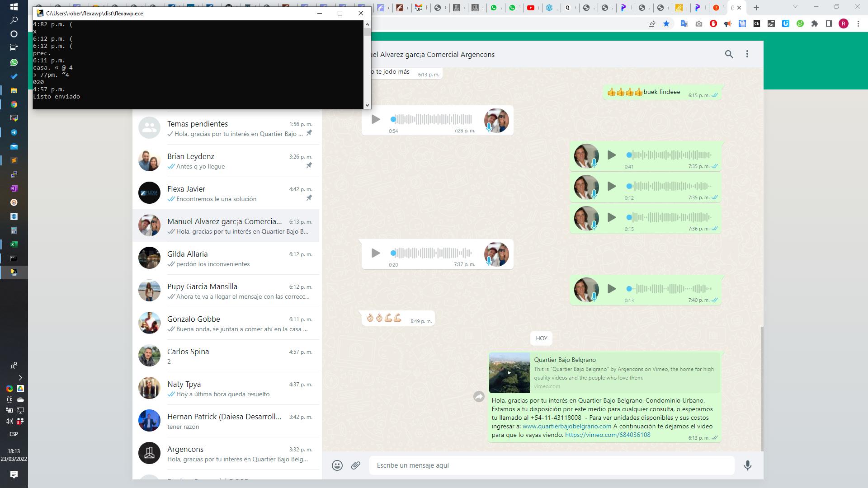Expand the Chrome tab search chevron
The height and width of the screenshot is (488, 868).
796,7
